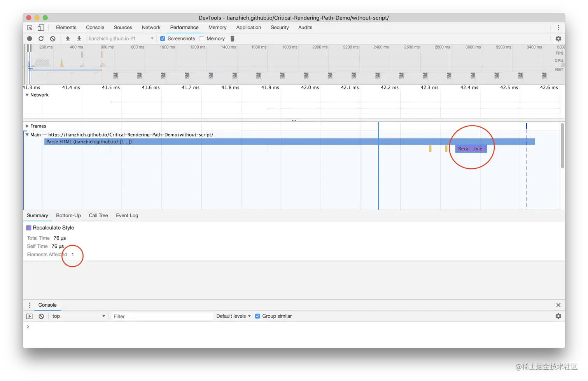This screenshot has width=588, height=381.
Task: Switch to the Bottom-Up tab
Action: (x=68, y=216)
